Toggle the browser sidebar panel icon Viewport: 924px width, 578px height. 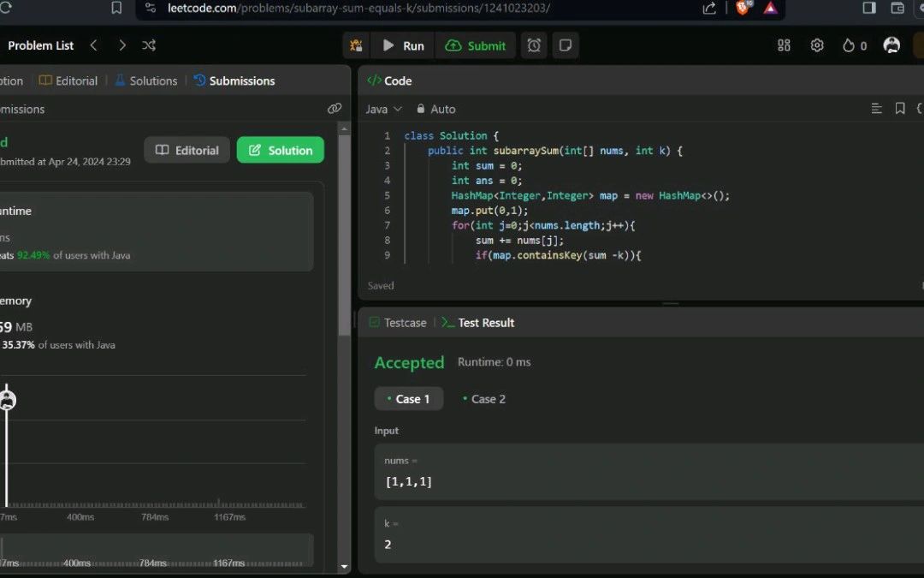point(869,8)
